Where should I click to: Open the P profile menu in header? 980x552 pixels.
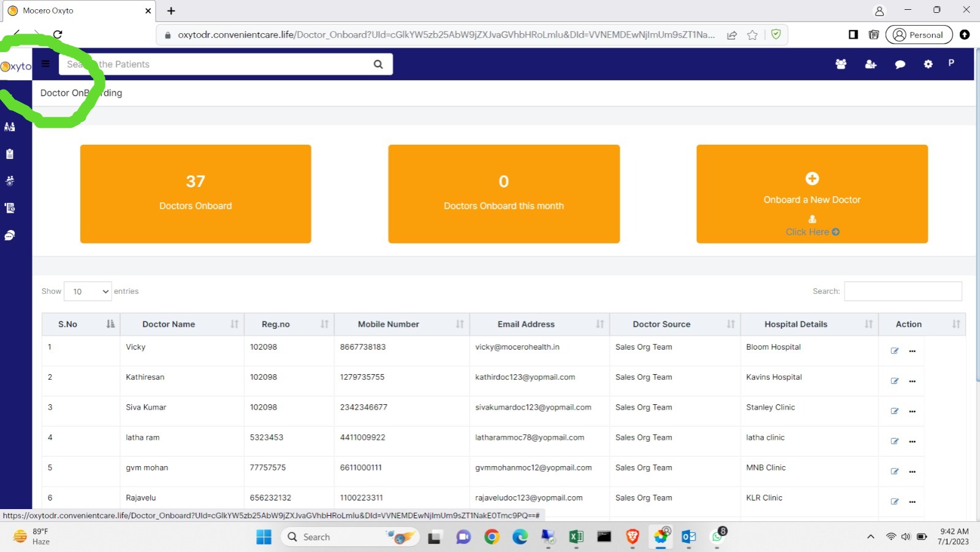[951, 63]
